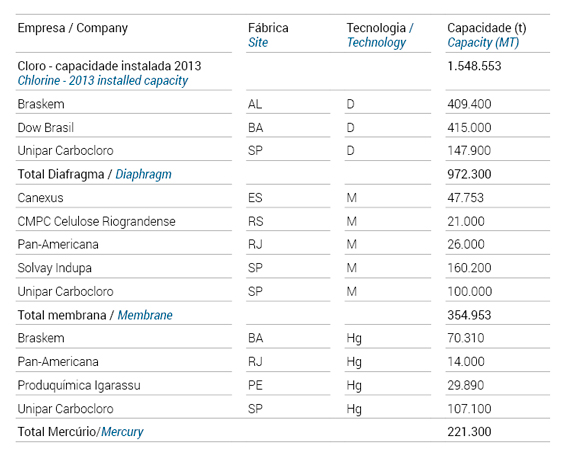Viewport: 565px width, 459px height.
Task: Select the 221.300 mercury total
Action: [469, 432]
